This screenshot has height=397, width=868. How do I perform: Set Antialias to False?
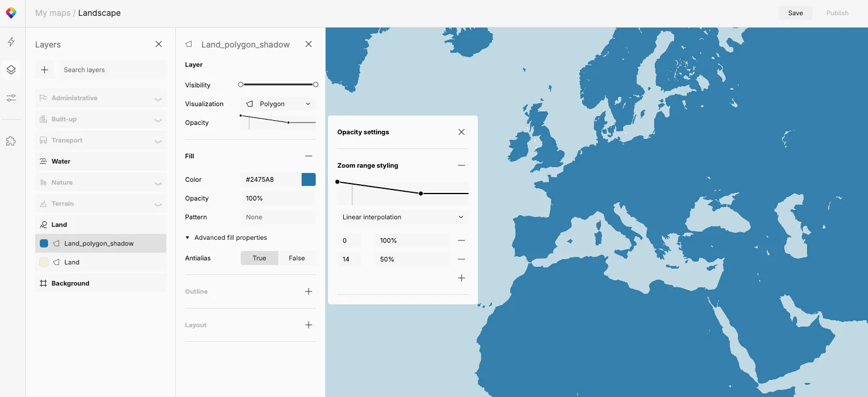(x=297, y=258)
